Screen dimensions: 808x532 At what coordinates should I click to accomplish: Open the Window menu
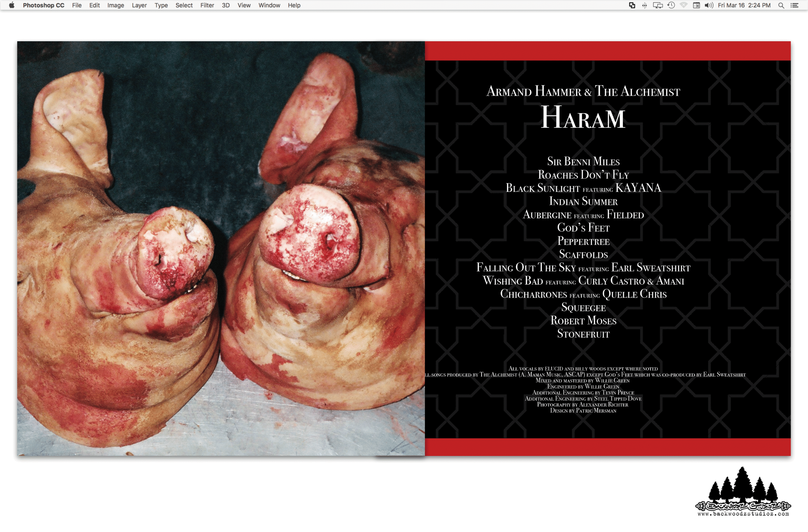269,5
